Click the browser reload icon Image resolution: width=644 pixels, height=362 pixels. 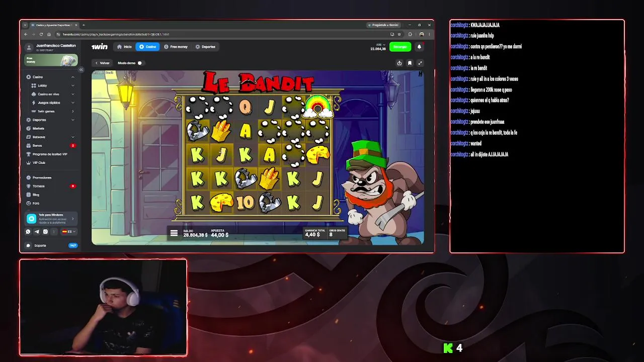(x=41, y=34)
